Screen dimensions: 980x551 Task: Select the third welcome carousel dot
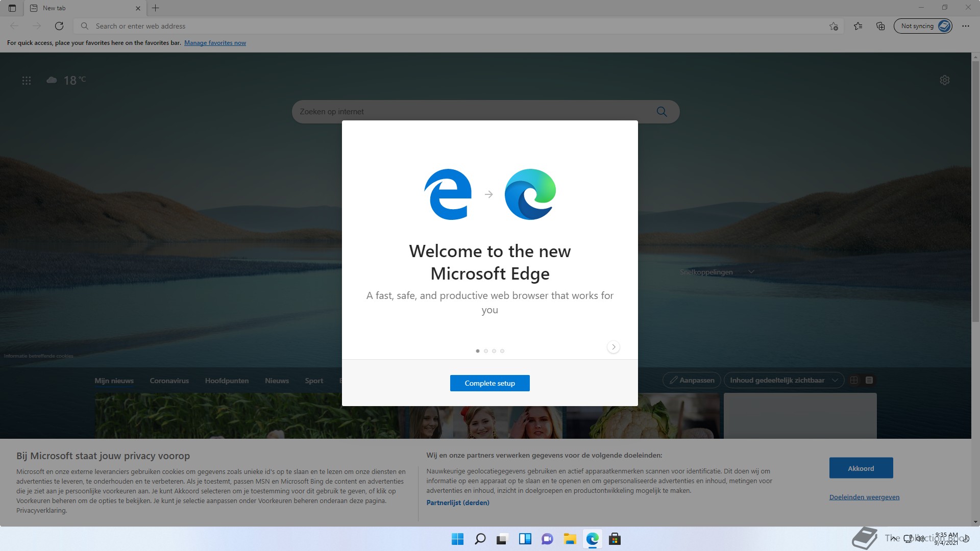click(x=494, y=351)
